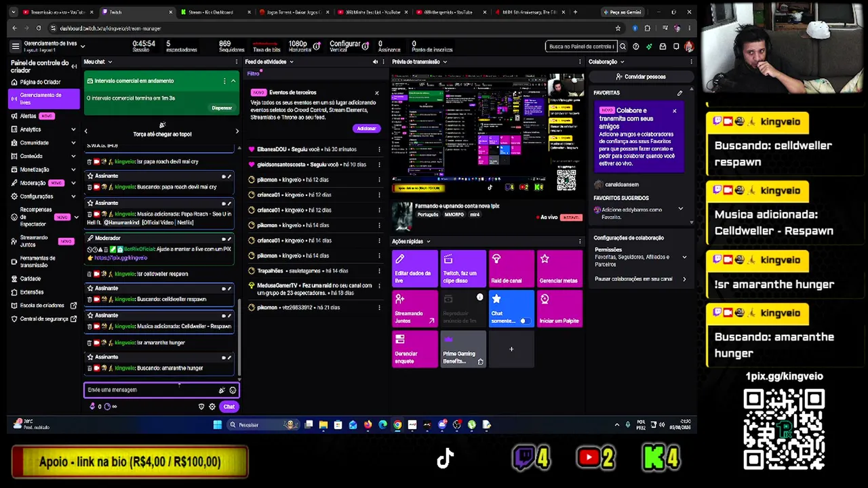Click Convidar pessoas in Colaboração
The height and width of the screenshot is (488, 868).
[641, 77]
